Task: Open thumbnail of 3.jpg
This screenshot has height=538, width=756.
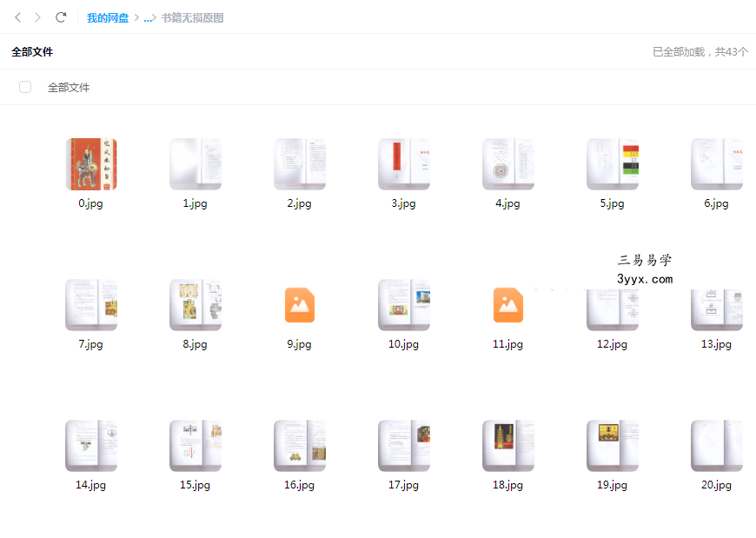Action: pos(404,164)
